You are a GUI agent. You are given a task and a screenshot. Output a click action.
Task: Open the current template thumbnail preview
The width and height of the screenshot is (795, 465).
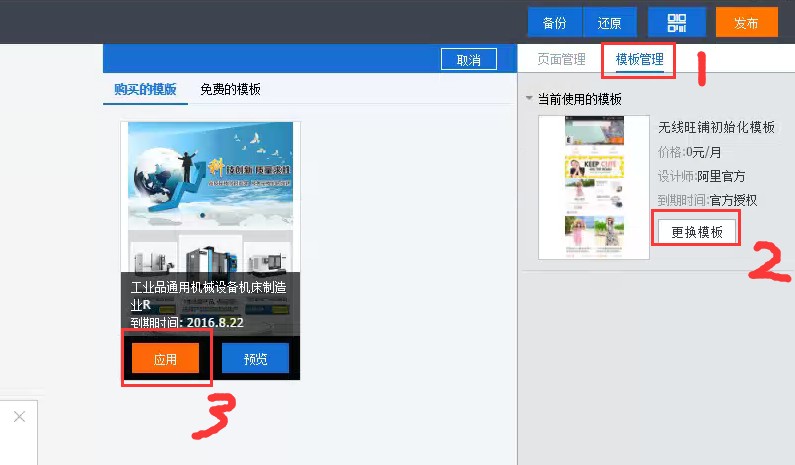[x=594, y=187]
